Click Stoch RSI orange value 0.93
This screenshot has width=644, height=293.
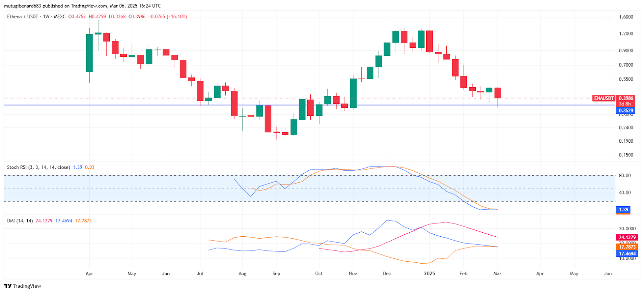click(90, 167)
